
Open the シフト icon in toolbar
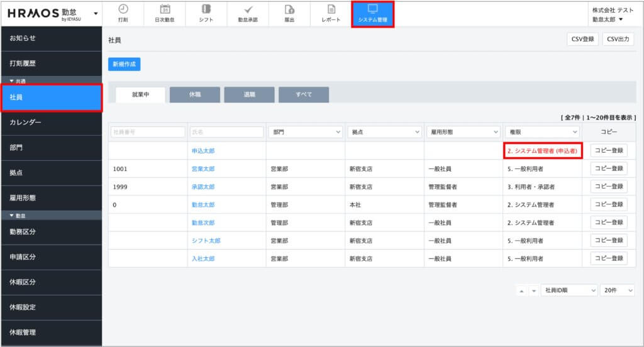pos(206,9)
